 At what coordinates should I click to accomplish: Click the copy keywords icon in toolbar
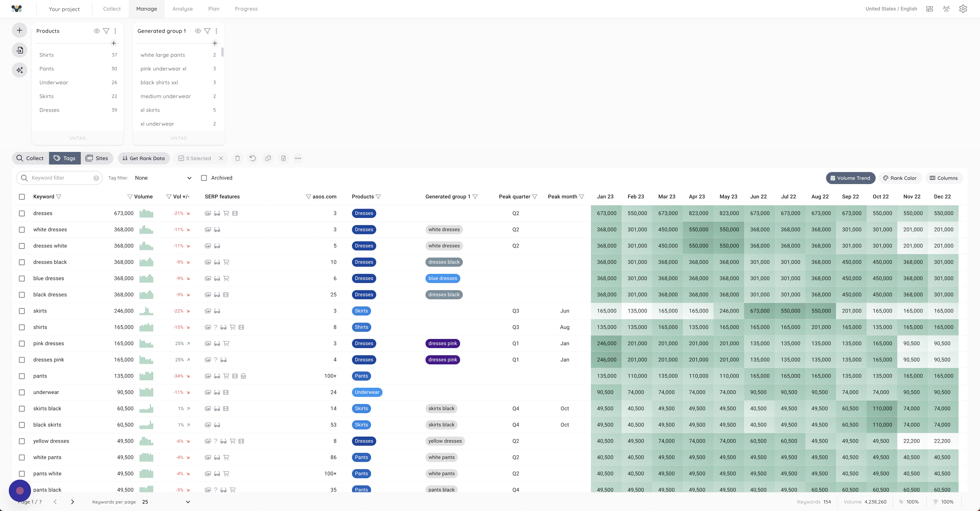pos(268,158)
